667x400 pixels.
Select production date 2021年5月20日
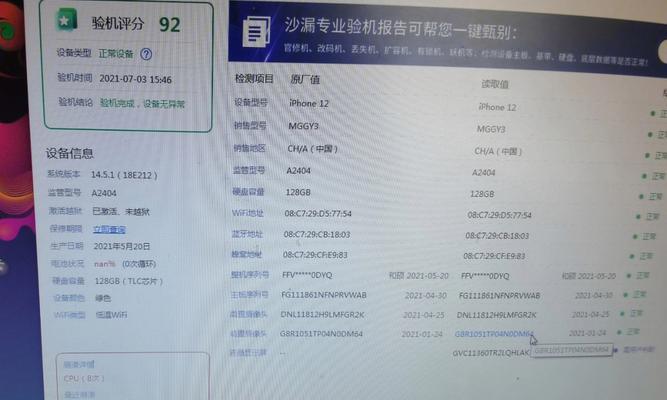[x=122, y=246]
